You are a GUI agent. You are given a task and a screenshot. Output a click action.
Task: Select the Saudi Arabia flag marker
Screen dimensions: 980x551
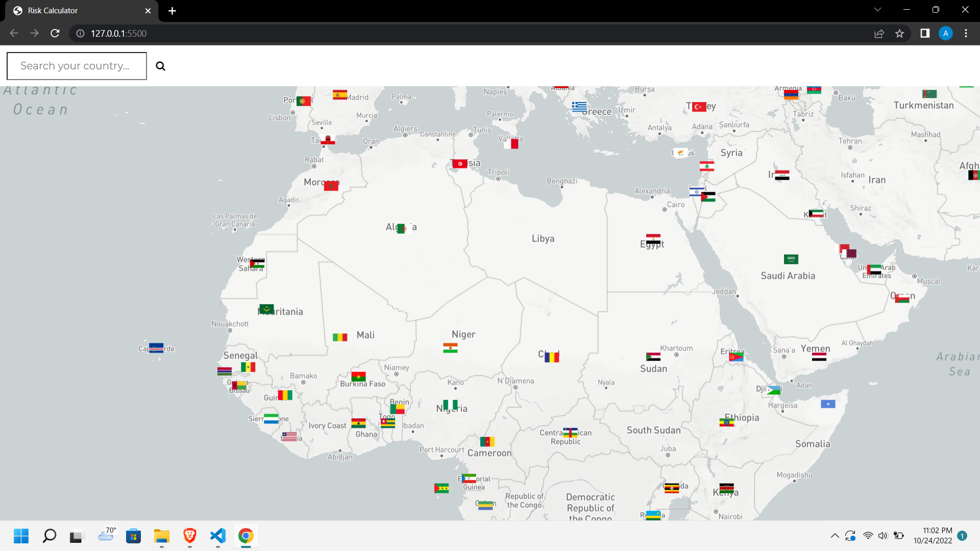coord(791,259)
